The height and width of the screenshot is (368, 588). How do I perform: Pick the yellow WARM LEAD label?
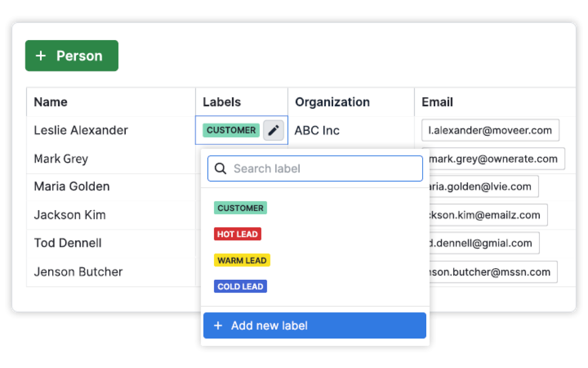(242, 260)
